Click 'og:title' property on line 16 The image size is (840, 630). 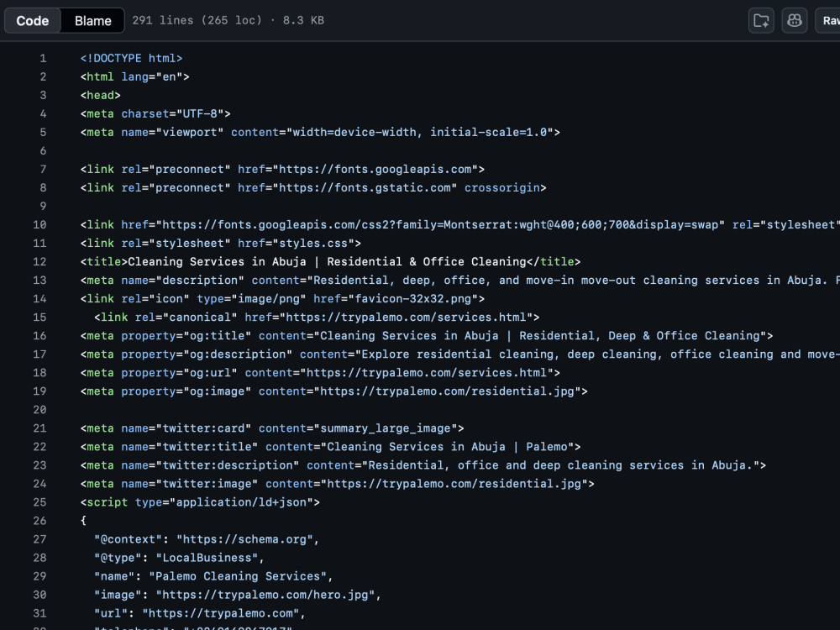(x=218, y=335)
